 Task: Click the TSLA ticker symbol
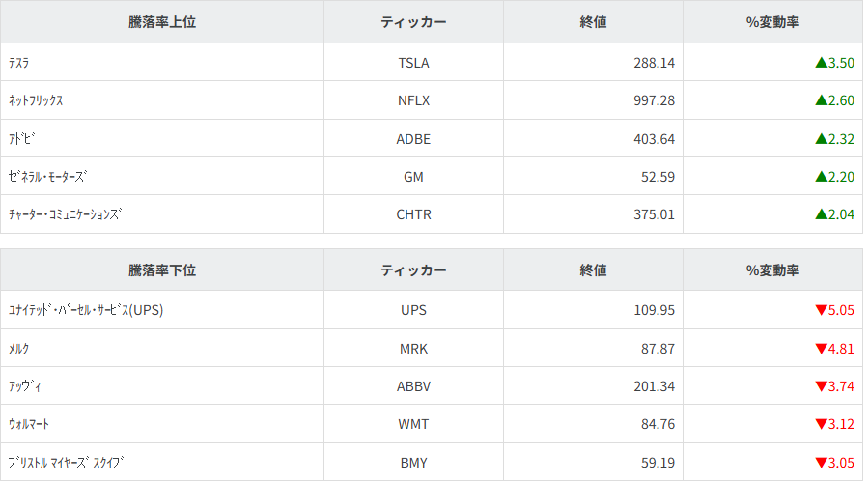click(413, 63)
